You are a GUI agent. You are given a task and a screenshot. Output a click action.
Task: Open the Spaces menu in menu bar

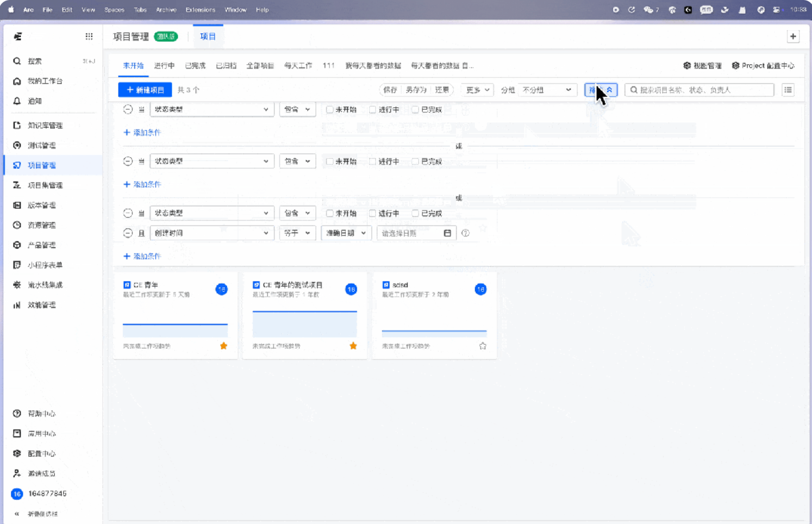coord(114,10)
